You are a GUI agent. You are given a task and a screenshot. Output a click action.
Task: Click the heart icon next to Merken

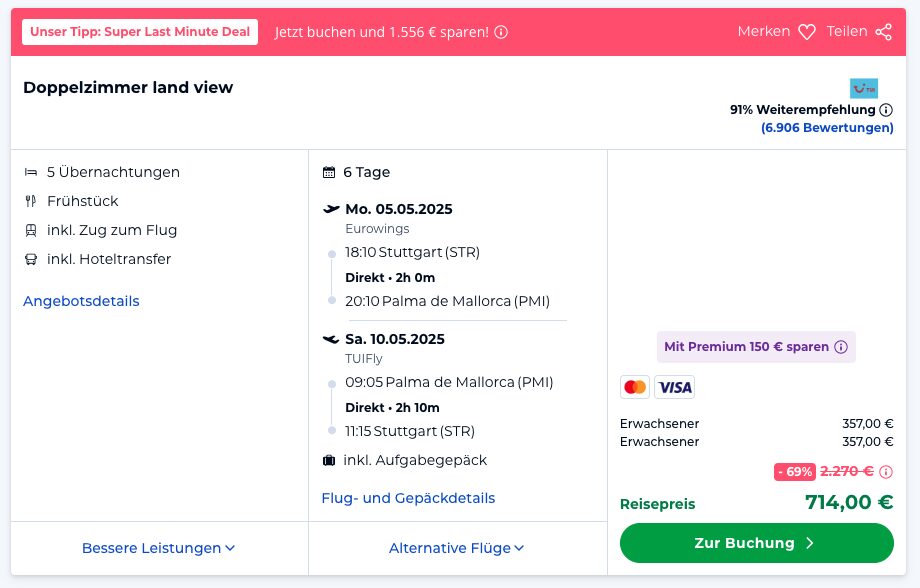coord(807,32)
